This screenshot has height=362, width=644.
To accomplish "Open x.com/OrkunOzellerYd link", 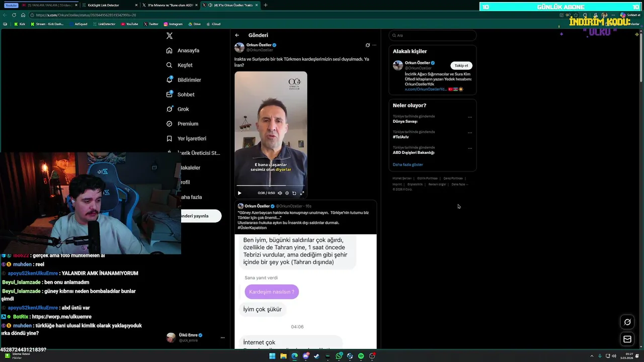I will point(425,89).
